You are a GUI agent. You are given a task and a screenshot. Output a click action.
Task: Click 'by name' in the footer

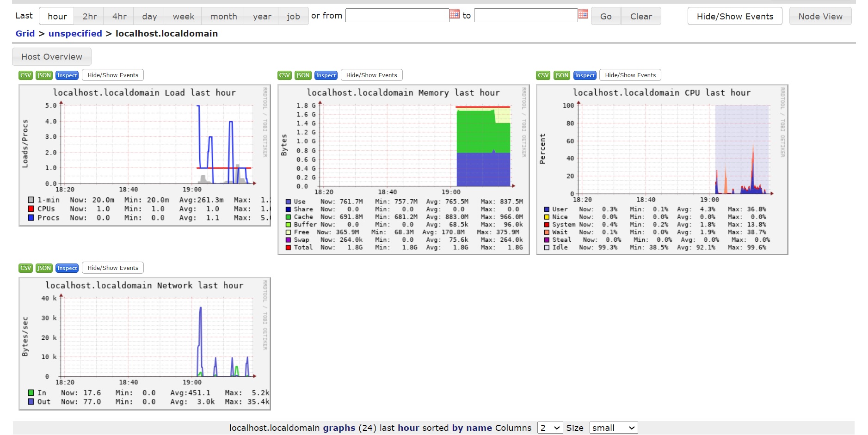pos(472,428)
